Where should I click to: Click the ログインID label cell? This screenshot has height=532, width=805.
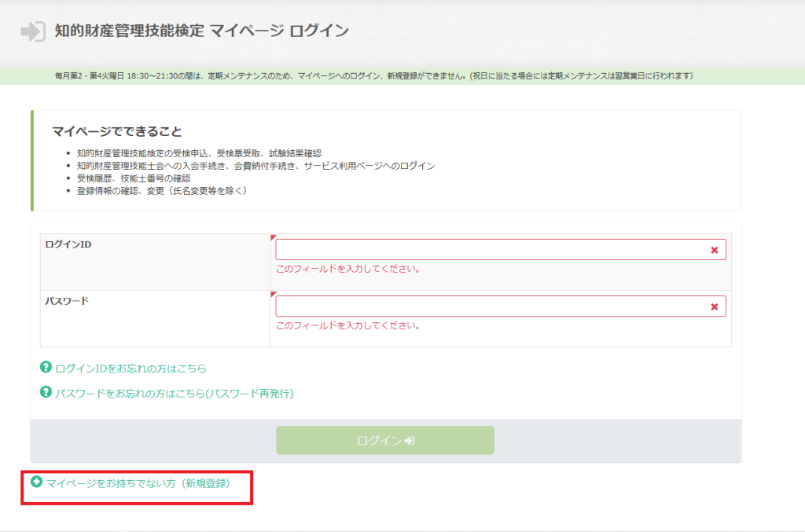[x=154, y=261]
